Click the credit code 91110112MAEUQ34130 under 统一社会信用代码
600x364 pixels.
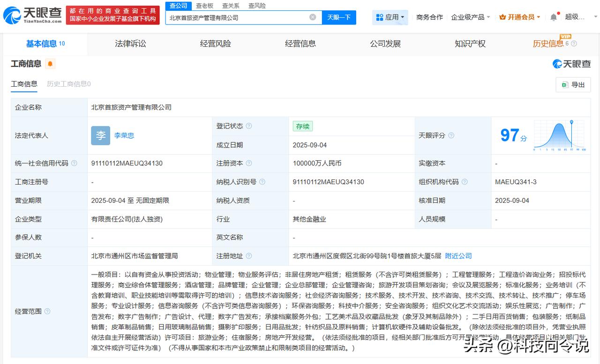pyautogui.click(x=127, y=163)
